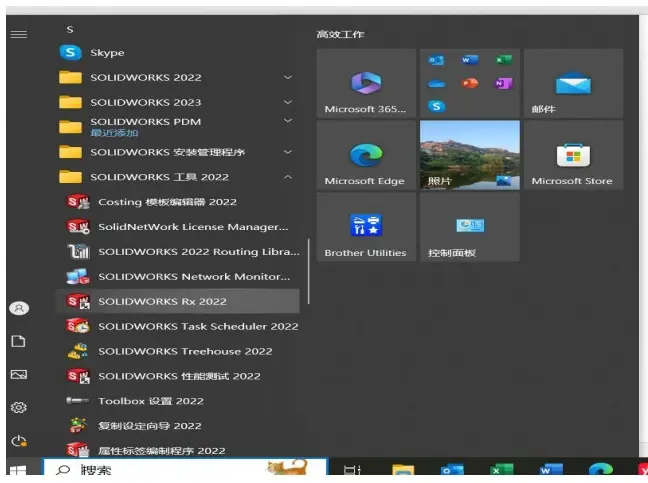The image size is (648, 483).
Task: Open Word in the Office tile group
Action: pyautogui.click(x=470, y=60)
